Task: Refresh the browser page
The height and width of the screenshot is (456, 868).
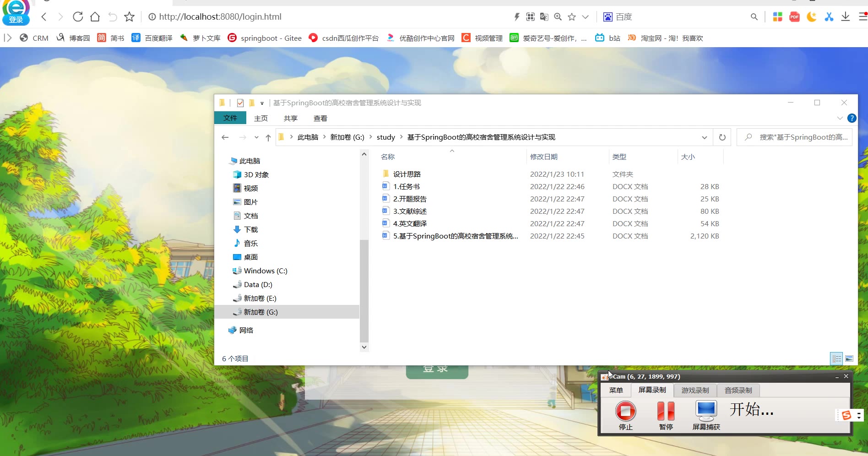Action: pyautogui.click(x=78, y=17)
